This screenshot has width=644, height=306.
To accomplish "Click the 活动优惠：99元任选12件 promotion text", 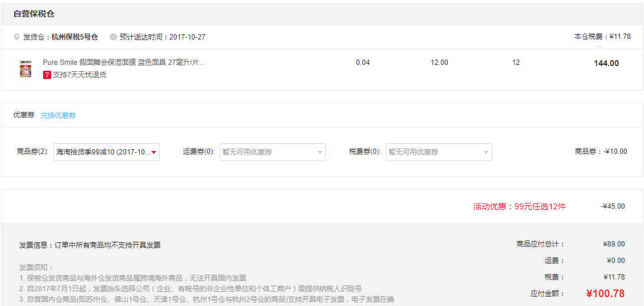I will (519, 206).
